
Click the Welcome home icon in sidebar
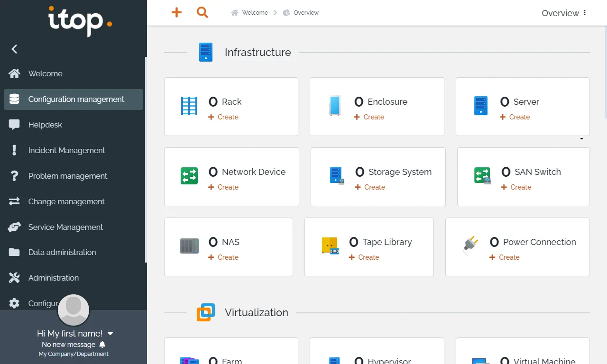(x=14, y=73)
